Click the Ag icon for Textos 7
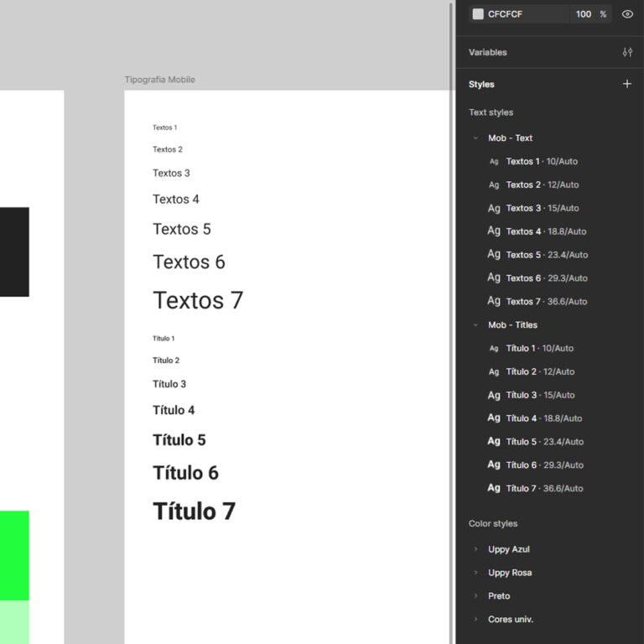 pyautogui.click(x=494, y=301)
